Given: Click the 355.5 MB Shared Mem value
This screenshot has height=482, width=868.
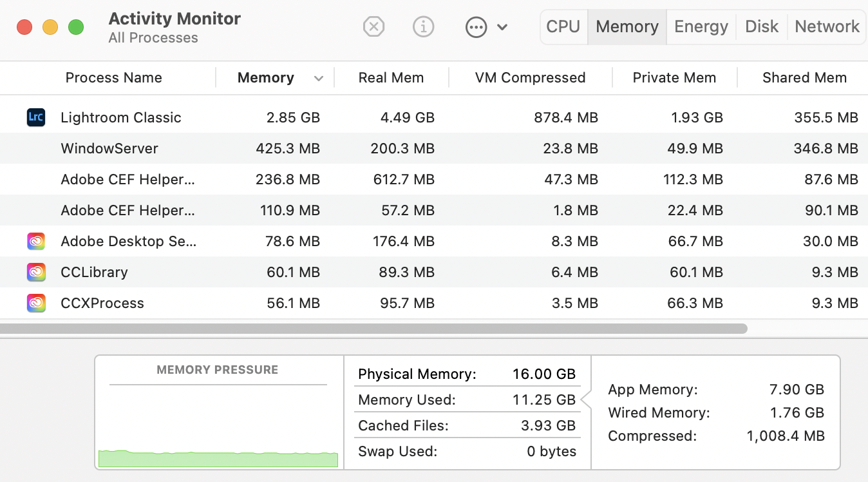Looking at the screenshot, I should click(826, 117).
